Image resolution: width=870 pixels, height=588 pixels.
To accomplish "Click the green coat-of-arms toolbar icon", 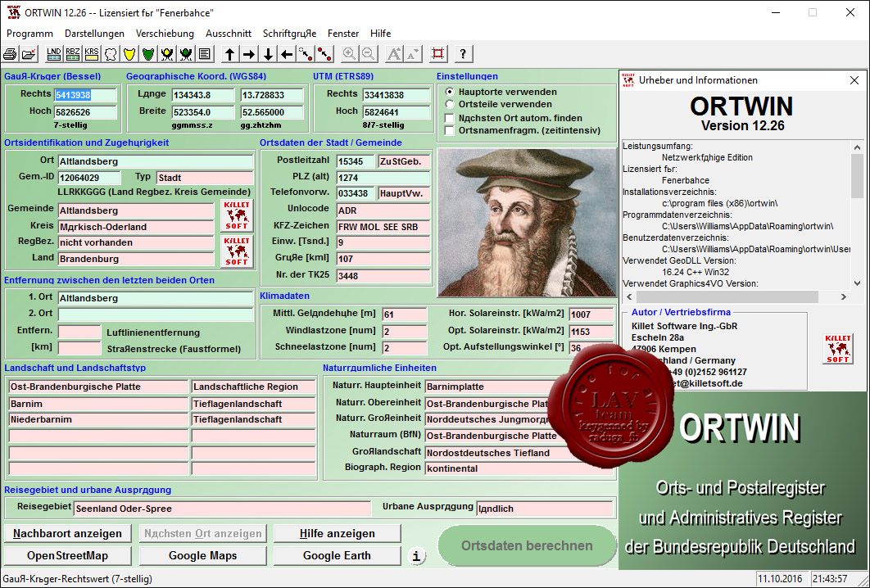I will point(148,54).
